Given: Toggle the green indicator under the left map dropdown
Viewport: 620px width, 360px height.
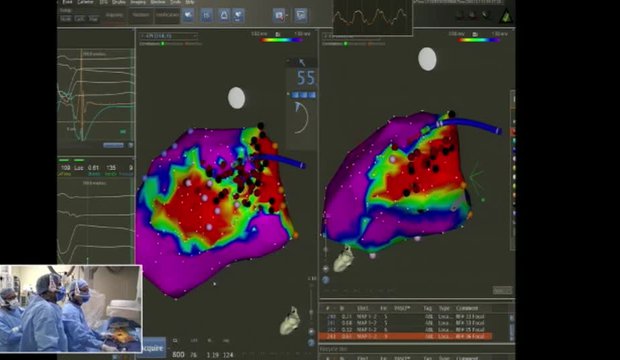Looking at the screenshot, I should (x=163, y=44).
